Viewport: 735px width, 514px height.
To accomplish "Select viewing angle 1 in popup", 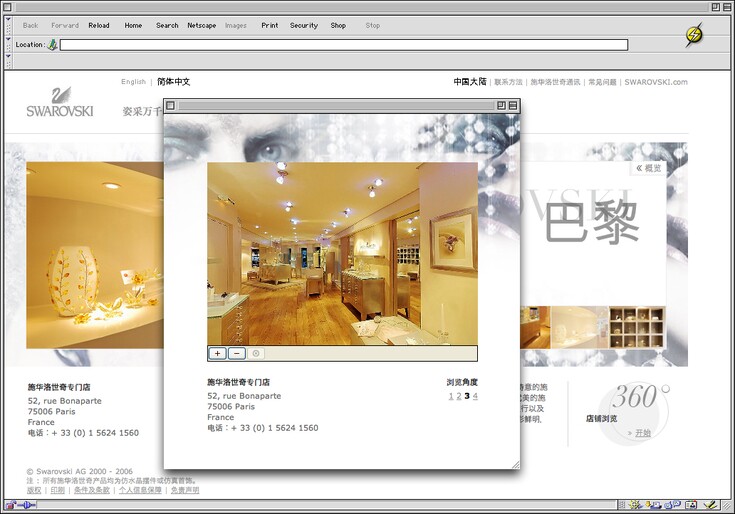I will (451, 396).
